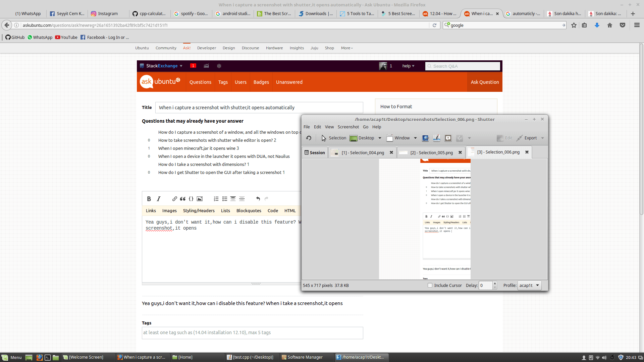This screenshot has width=644, height=362.
Task: Click Blockquote icon in editor toolbar
Action: point(183,199)
